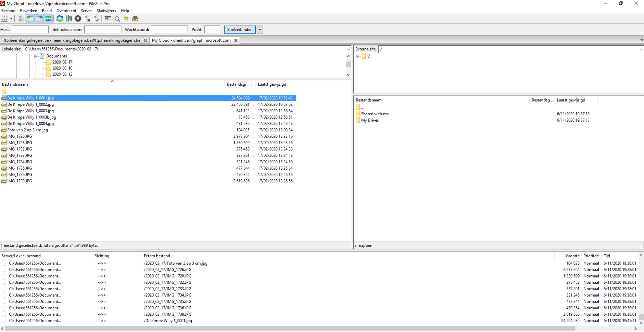Cancel the current operation
The height and width of the screenshot is (332, 644).
pyautogui.click(x=78, y=19)
